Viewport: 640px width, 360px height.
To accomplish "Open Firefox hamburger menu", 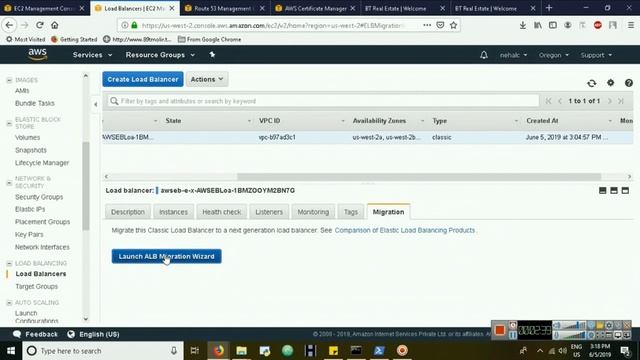I will (631, 25).
